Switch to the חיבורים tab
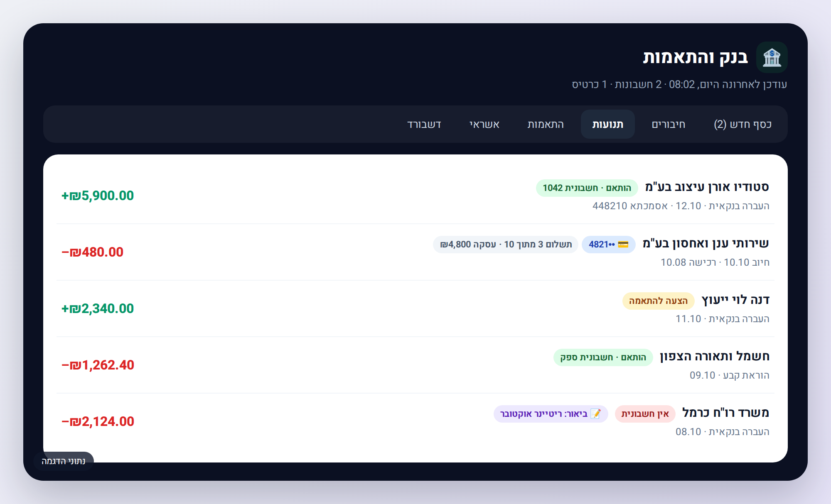The width and height of the screenshot is (831, 504). click(668, 124)
